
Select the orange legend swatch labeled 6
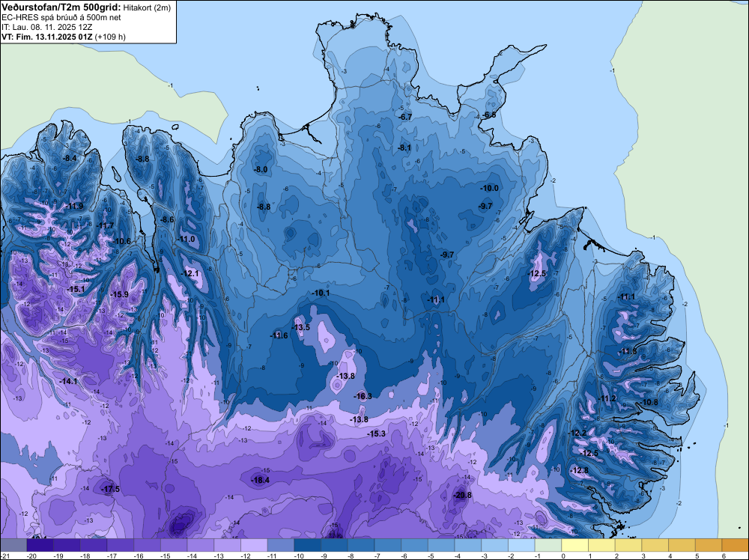tap(736, 545)
